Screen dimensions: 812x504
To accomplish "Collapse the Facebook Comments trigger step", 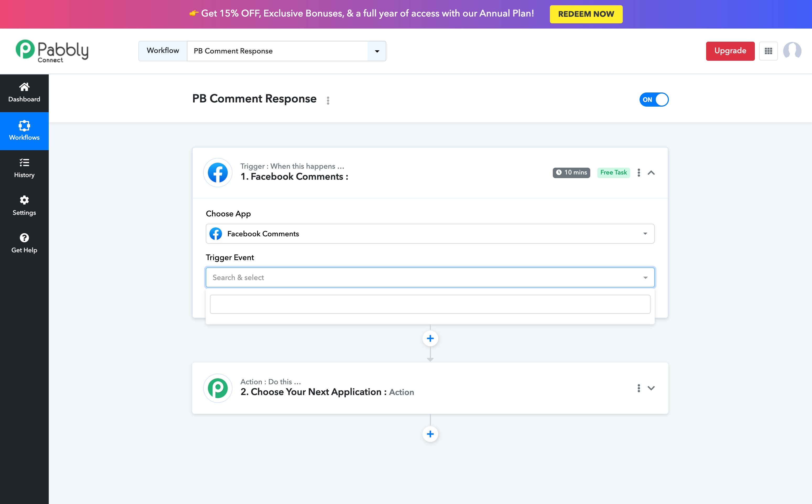I will tap(651, 173).
